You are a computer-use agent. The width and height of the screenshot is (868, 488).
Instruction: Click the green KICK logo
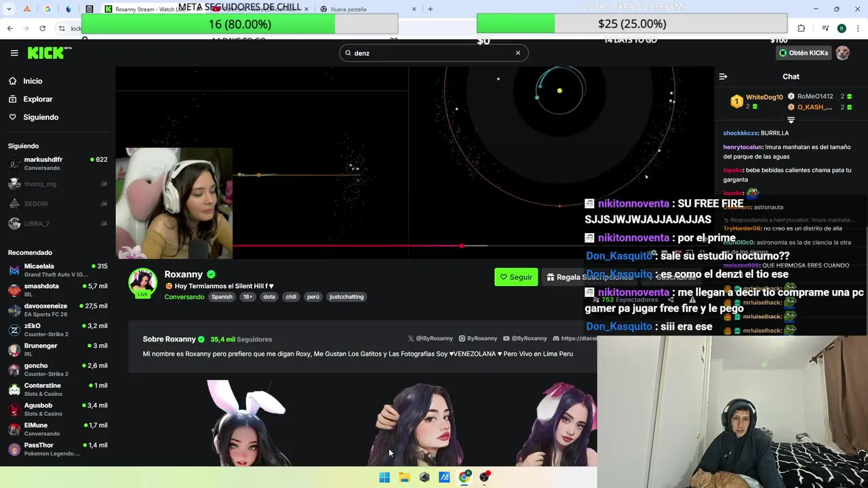click(49, 53)
